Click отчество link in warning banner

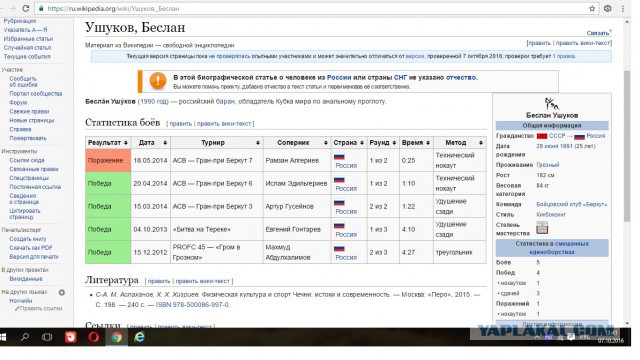click(x=461, y=77)
